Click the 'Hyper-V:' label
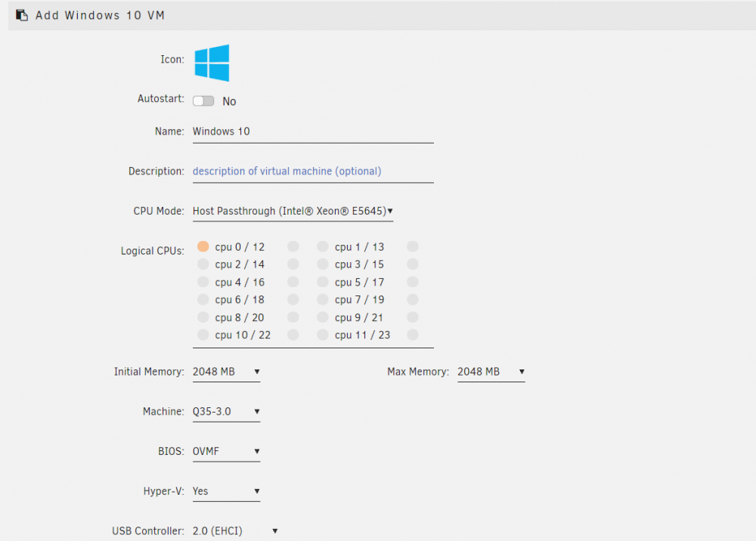This screenshot has width=756, height=541. [x=163, y=491]
